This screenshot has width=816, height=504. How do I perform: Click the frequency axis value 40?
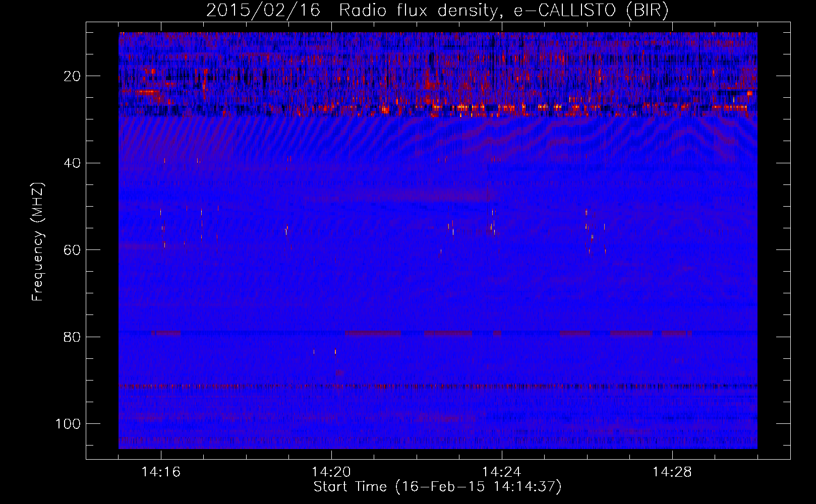point(72,163)
